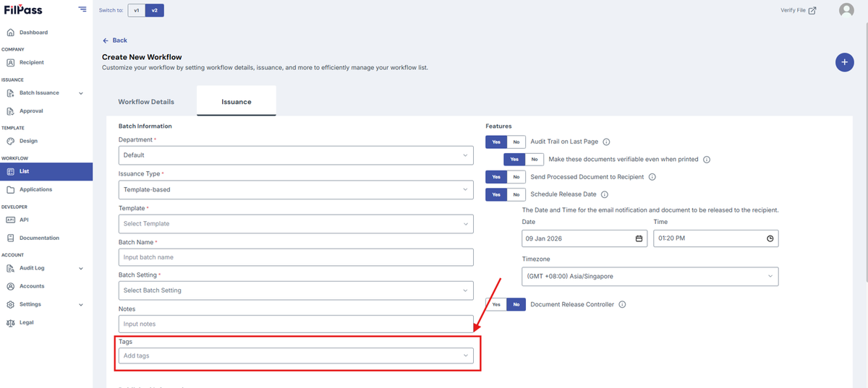Set verifiable when printed to No

pos(535,160)
